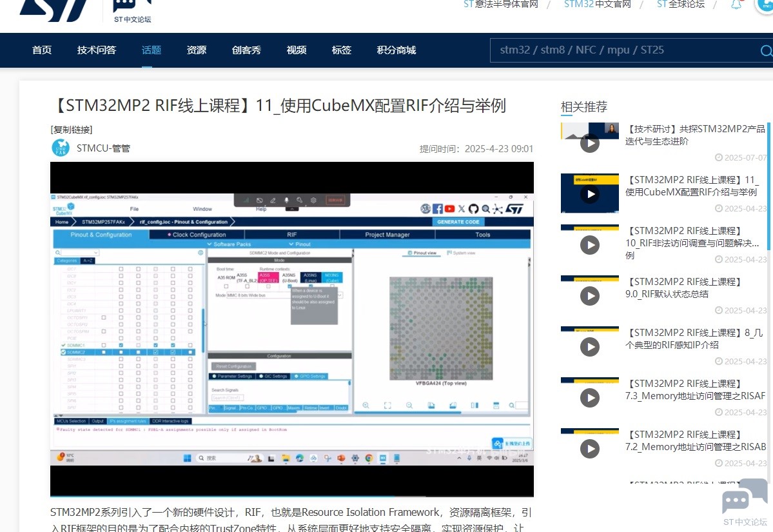Image resolution: width=773 pixels, height=532 pixels.
Task: Open File Explorer from the Windows taskbar
Action: [x=286, y=458]
